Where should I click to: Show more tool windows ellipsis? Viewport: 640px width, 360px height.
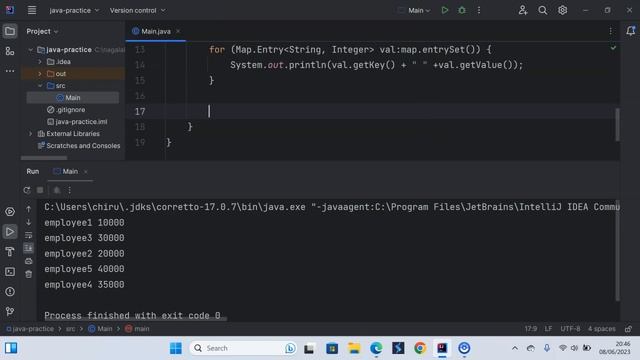[x=10, y=71]
